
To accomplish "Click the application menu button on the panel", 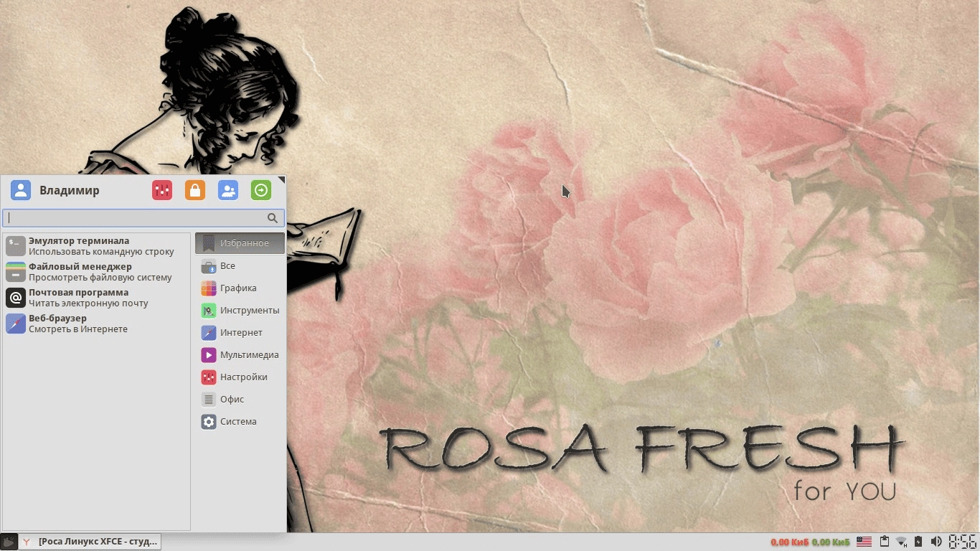I will point(9,542).
